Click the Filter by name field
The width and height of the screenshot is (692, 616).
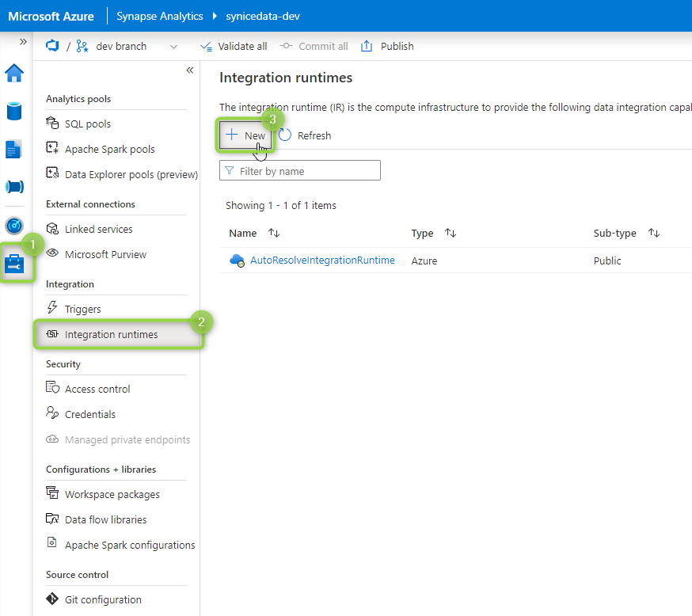click(299, 170)
